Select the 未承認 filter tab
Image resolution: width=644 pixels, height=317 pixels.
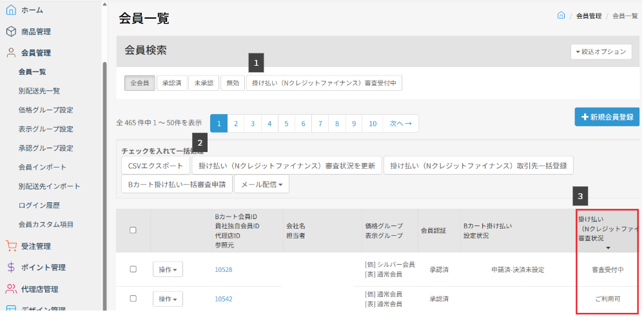tap(204, 82)
